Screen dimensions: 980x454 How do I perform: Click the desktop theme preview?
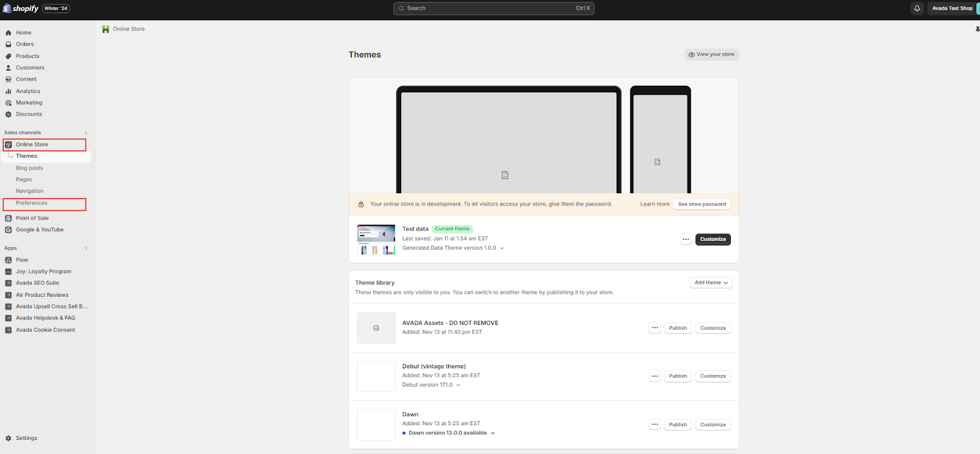click(508, 140)
